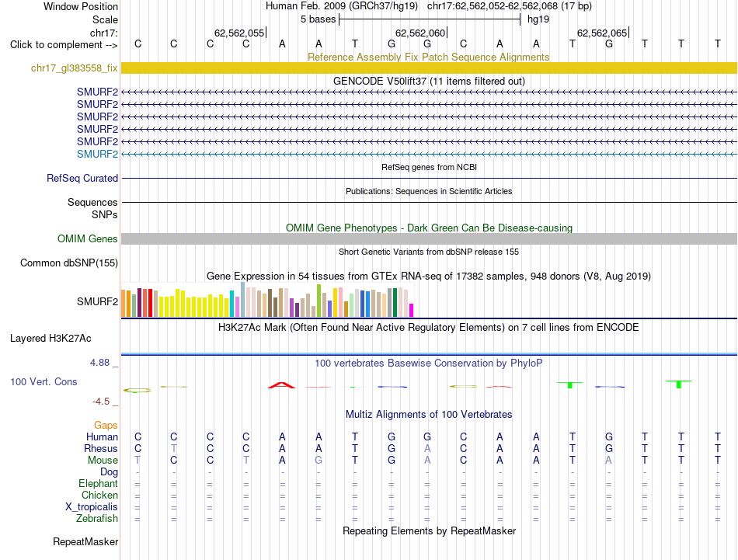
Task: Click the 62,562,065 position marker
Action: pos(602,33)
